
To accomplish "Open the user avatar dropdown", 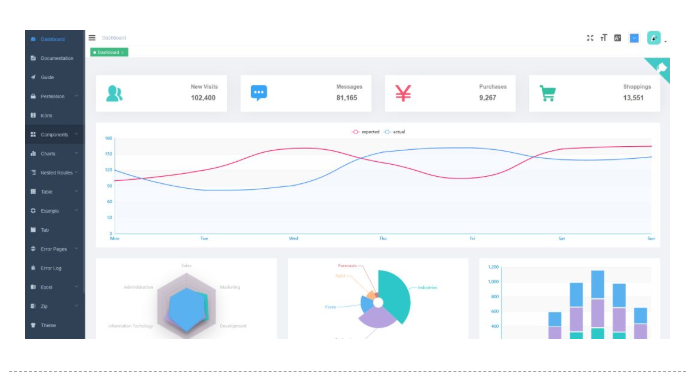I will 654,38.
